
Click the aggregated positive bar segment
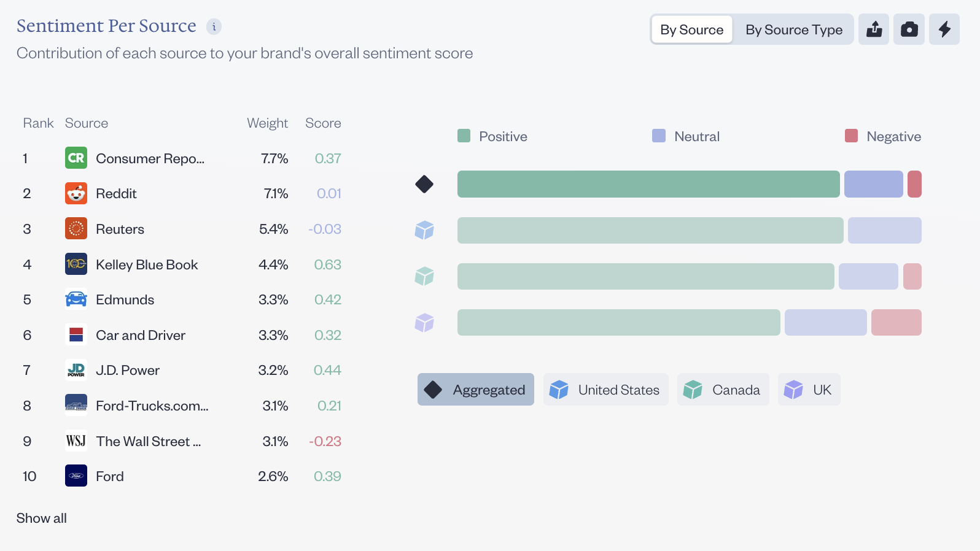click(x=648, y=184)
